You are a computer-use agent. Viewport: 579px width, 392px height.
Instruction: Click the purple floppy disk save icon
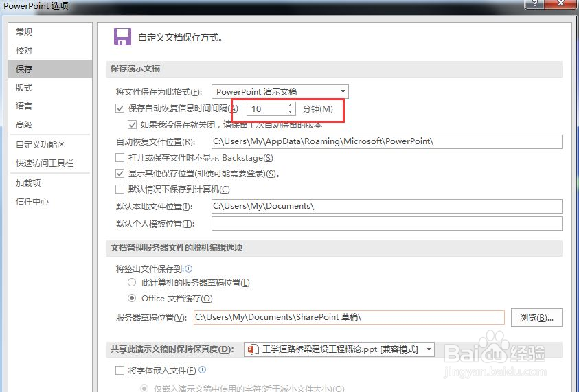click(122, 37)
